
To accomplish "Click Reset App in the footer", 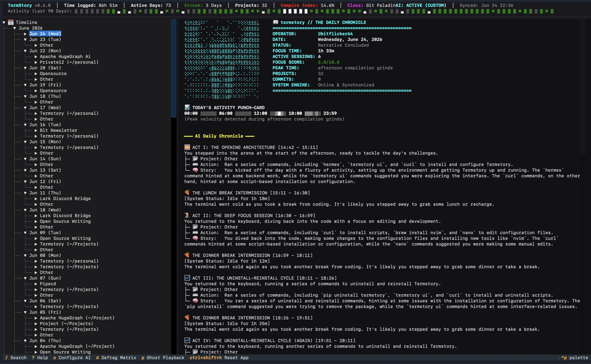I will (x=219, y=358).
